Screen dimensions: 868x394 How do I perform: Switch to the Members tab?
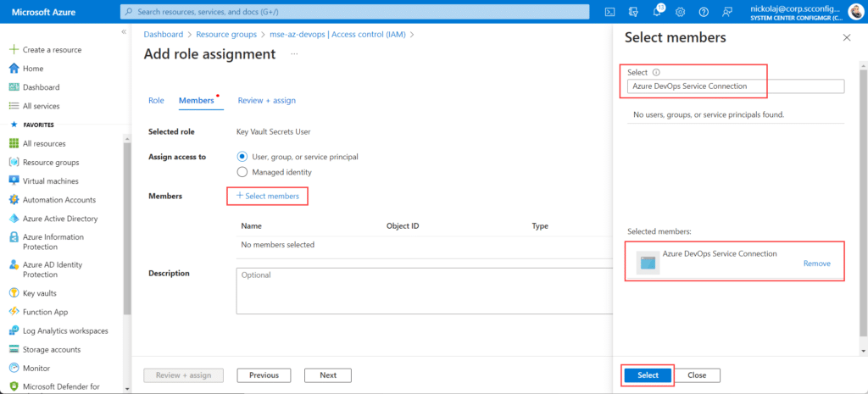(196, 101)
